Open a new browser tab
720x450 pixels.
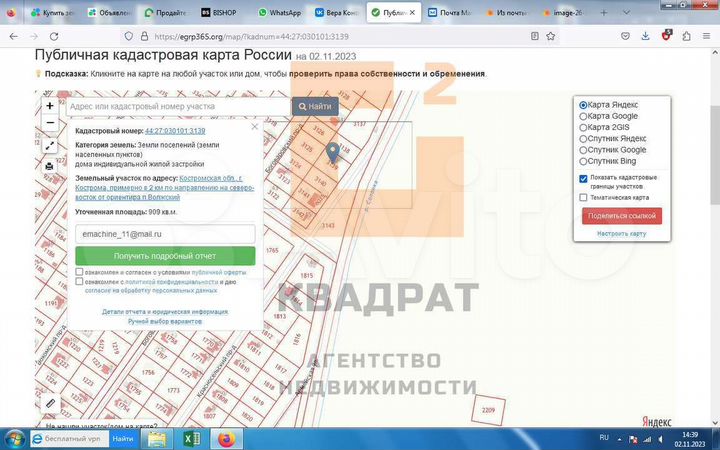[x=604, y=13]
